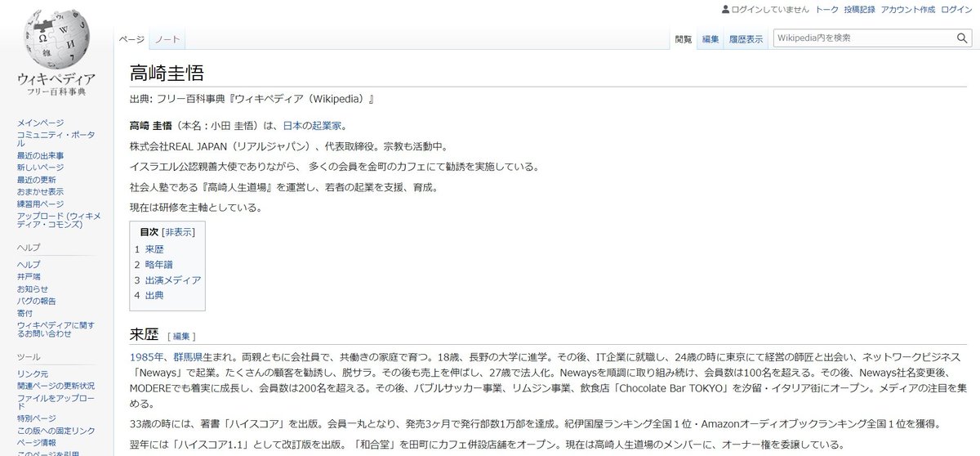Jump to 出典 in table of contents

[x=154, y=295]
